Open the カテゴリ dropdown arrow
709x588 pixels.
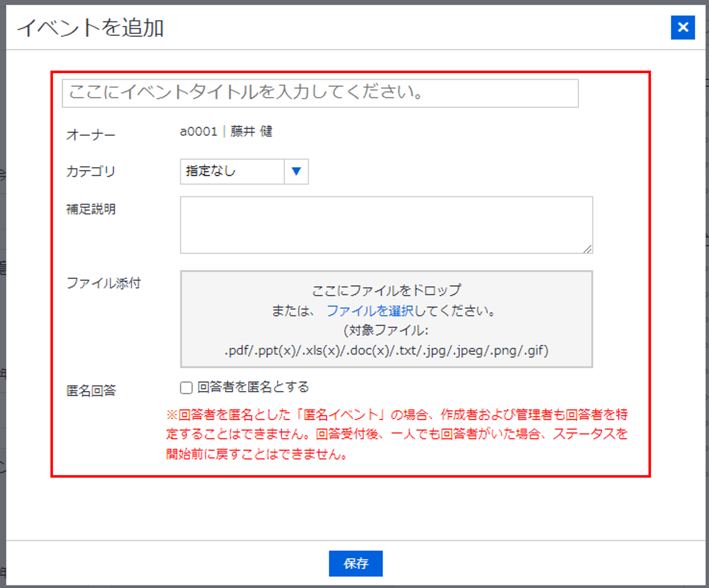[296, 172]
